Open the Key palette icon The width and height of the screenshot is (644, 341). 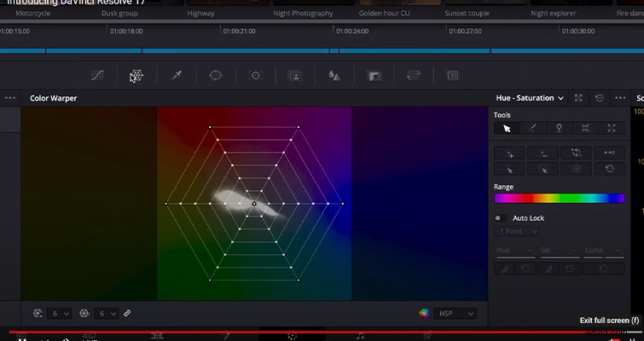[x=374, y=76]
